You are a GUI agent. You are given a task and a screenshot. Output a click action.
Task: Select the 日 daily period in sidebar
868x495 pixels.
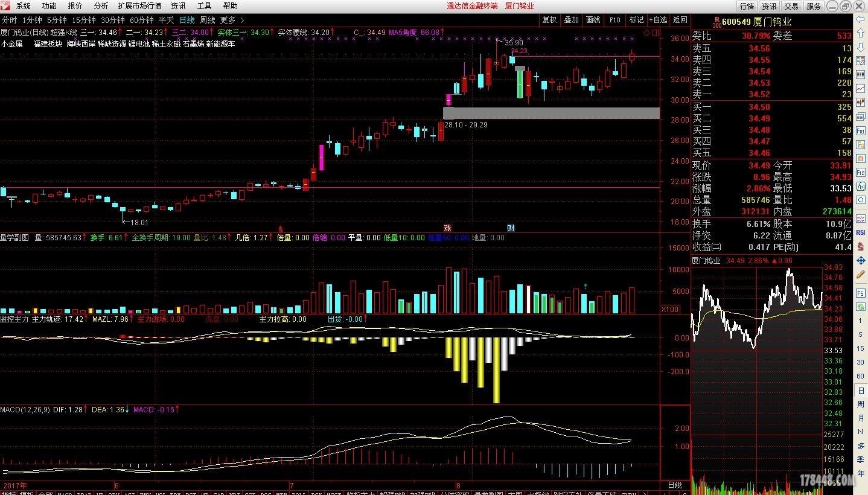(x=860, y=391)
